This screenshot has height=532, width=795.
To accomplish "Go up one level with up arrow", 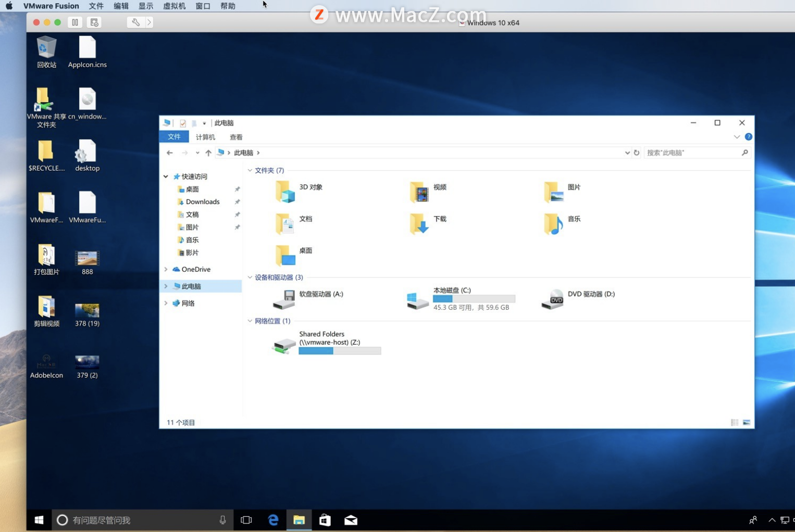I will click(208, 153).
